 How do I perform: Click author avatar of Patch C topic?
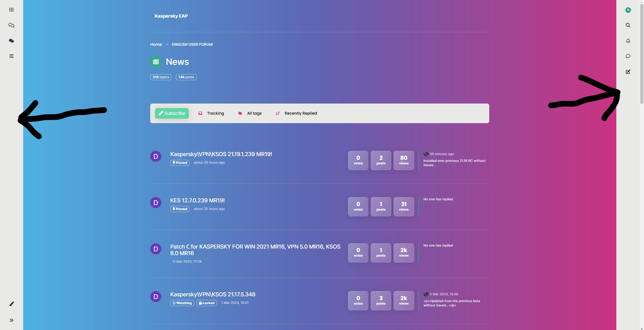pos(156,249)
